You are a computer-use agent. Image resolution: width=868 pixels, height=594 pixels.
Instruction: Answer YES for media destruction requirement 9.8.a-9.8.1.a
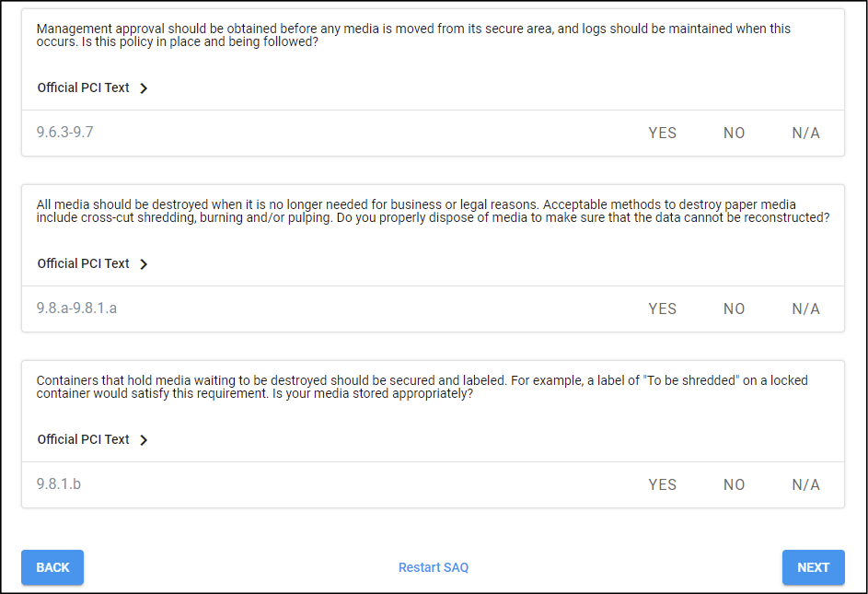pos(662,309)
